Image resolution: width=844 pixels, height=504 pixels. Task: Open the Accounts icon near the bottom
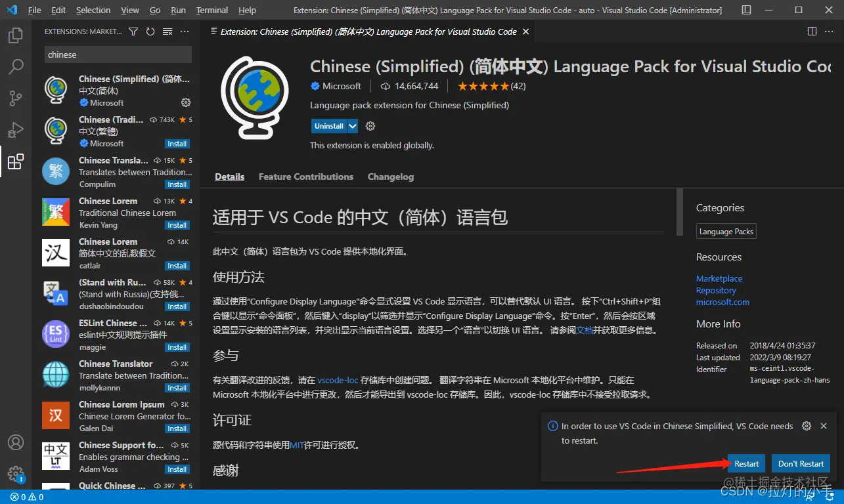point(16,443)
